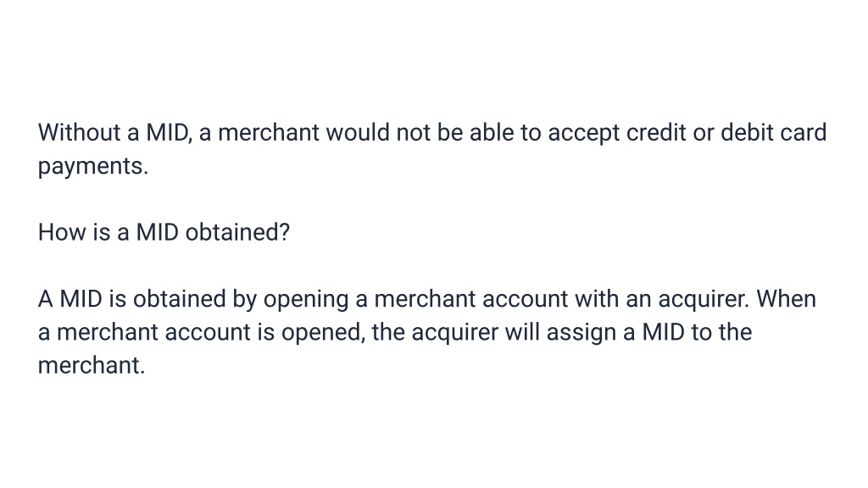The height and width of the screenshot is (488, 868).
Task: Click the word "payments." ending the first paragraph
Action: coord(93,167)
